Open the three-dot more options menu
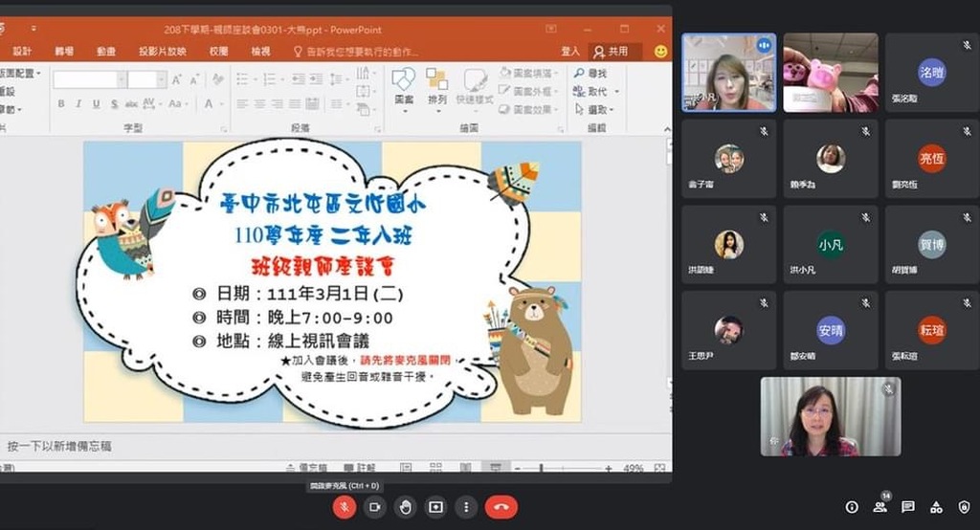This screenshot has width=980, height=530. (x=466, y=507)
